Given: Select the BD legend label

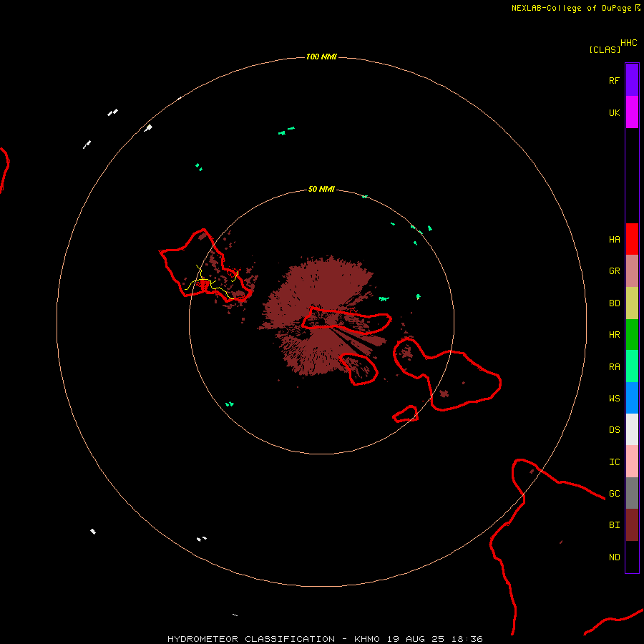Looking at the screenshot, I should [x=614, y=303].
